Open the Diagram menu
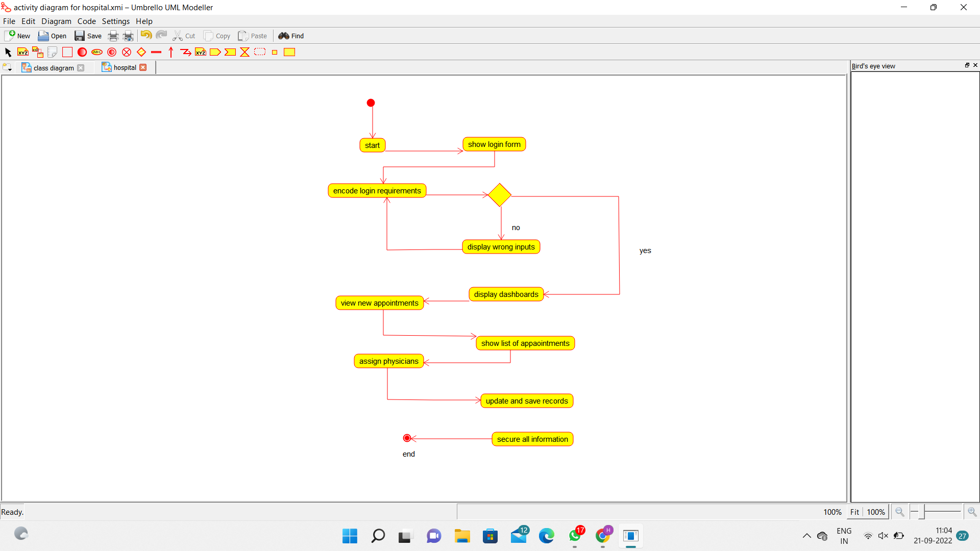Screen dimensions: 980x551 click(56, 21)
